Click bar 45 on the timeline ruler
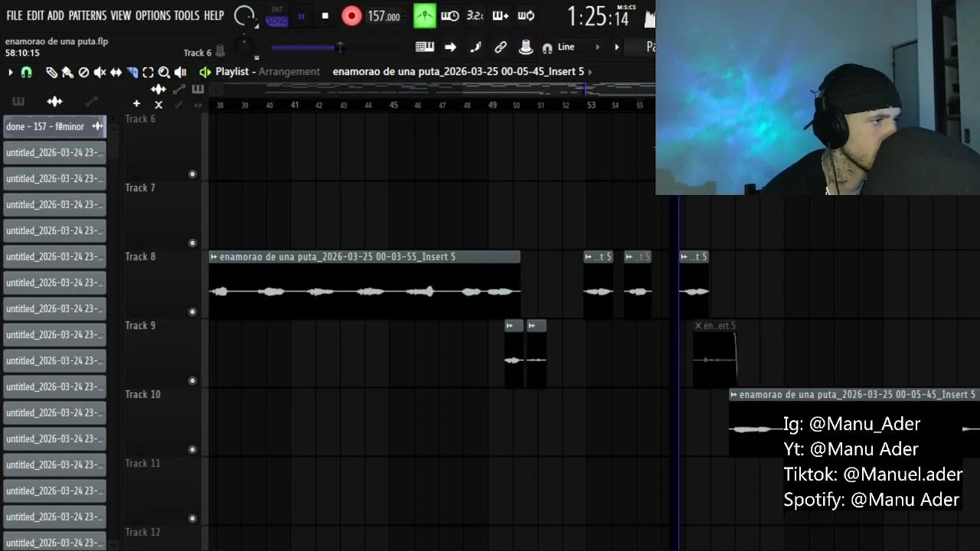The height and width of the screenshot is (551, 980). pyautogui.click(x=394, y=105)
